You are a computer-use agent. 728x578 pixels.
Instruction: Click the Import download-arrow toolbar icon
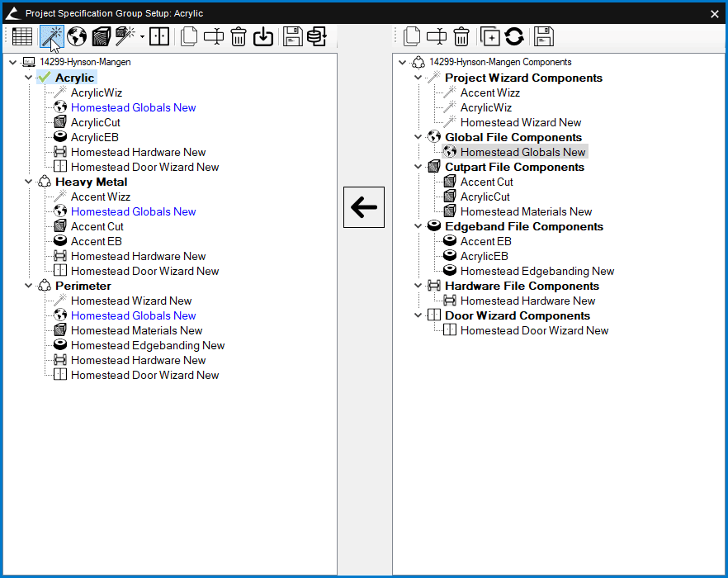click(263, 36)
